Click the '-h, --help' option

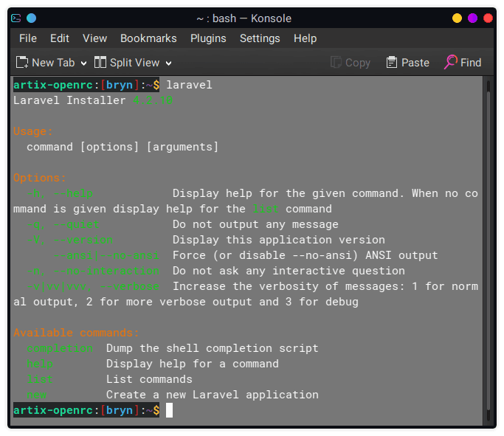pyautogui.click(x=60, y=193)
